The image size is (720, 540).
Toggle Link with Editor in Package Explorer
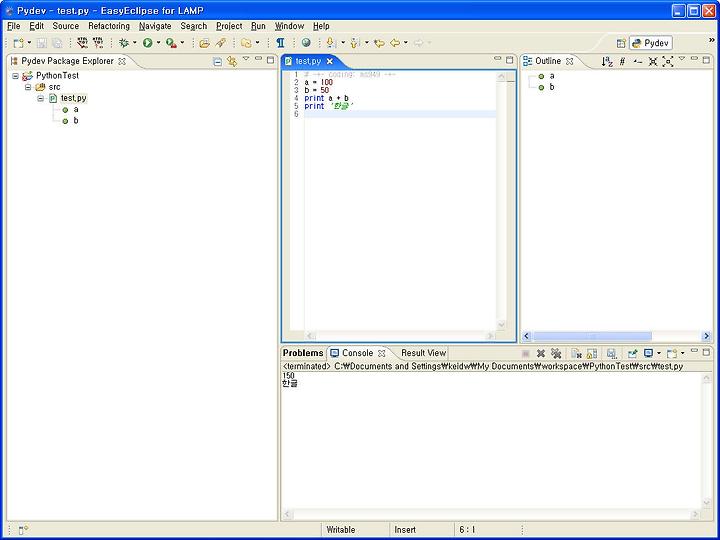[232, 62]
